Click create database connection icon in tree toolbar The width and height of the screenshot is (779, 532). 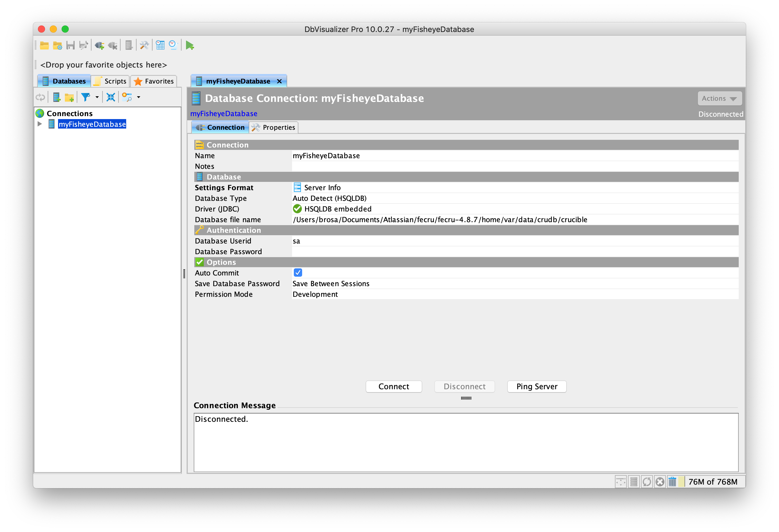point(57,97)
